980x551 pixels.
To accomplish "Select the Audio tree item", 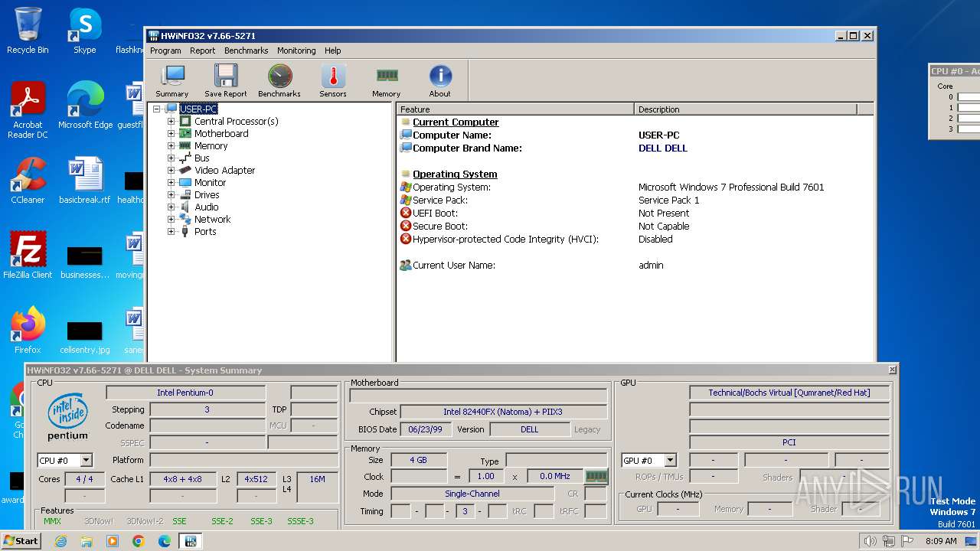I will (x=206, y=207).
